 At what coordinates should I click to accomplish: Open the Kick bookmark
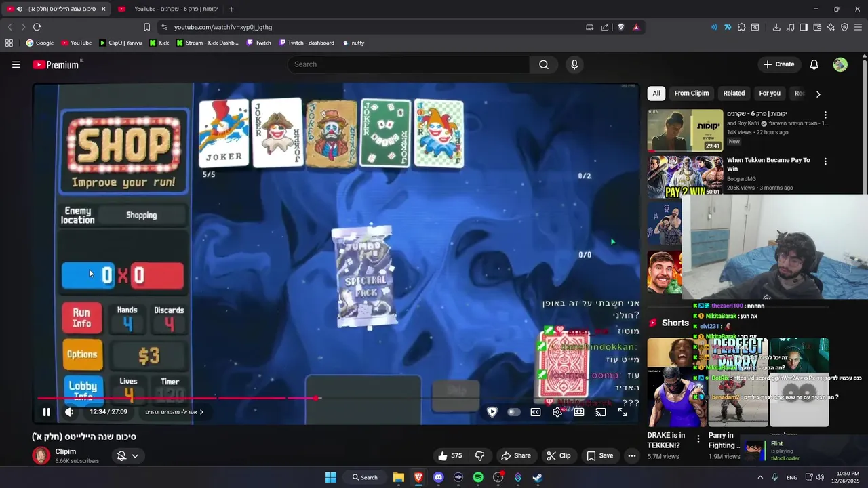(159, 43)
